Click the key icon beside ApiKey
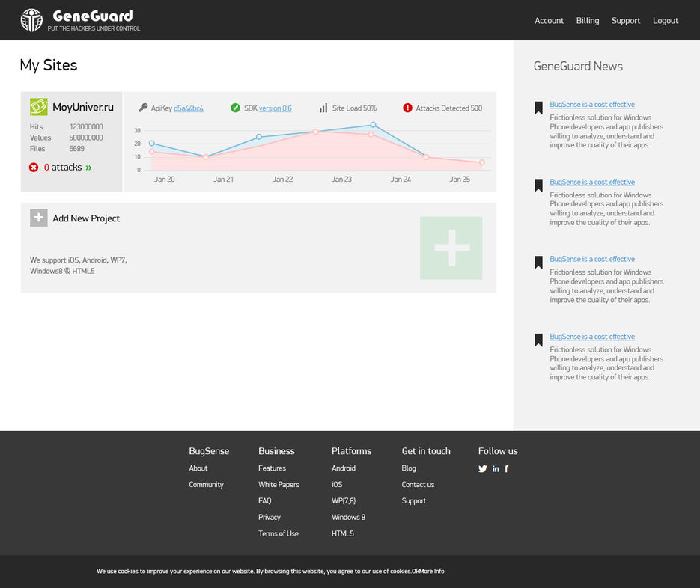The image size is (700, 588). click(143, 108)
